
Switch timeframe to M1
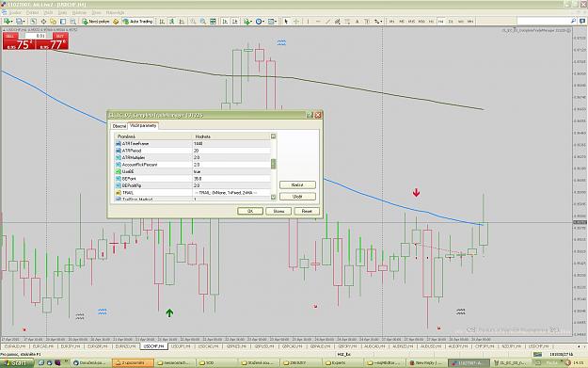pyautogui.click(x=391, y=22)
